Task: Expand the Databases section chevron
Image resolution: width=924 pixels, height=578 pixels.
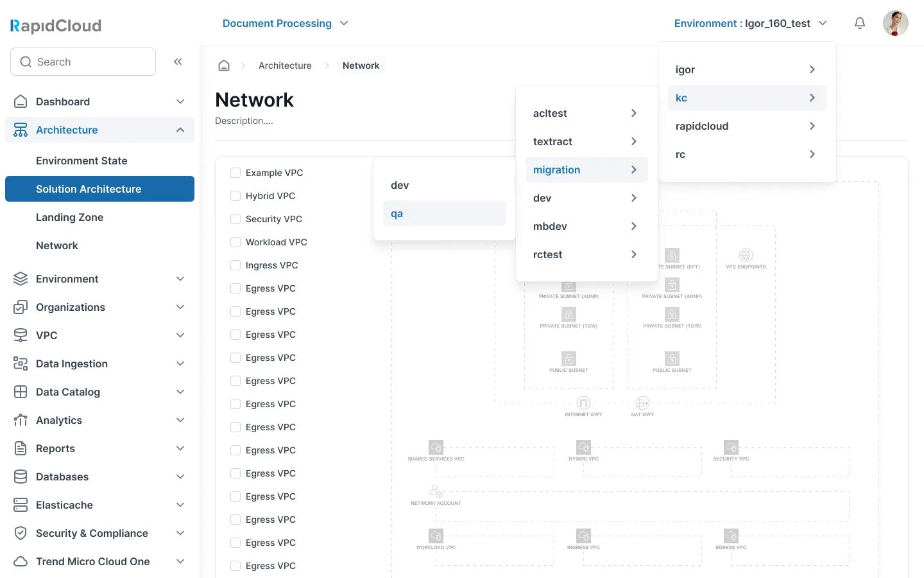Action: (180, 477)
